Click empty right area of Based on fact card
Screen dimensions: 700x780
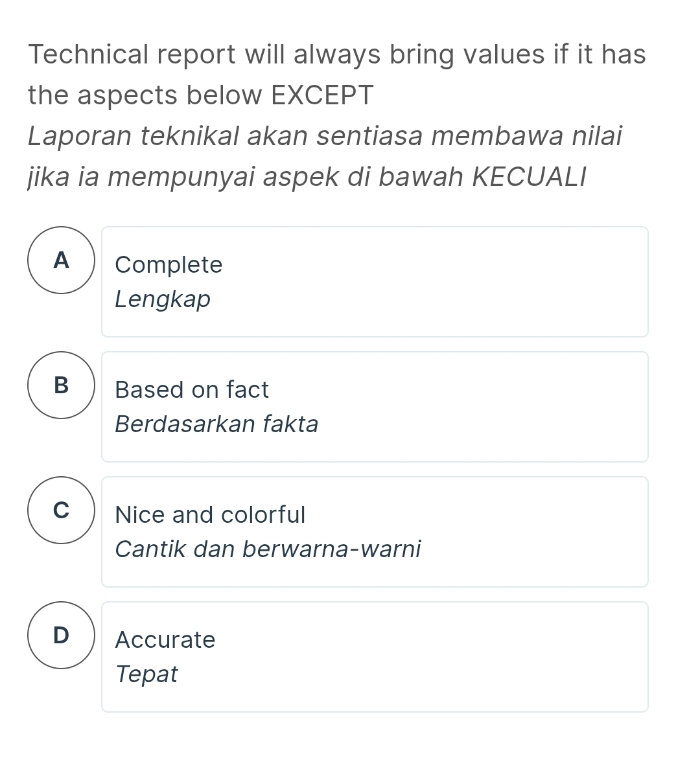pyautogui.click(x=519, y=407)
